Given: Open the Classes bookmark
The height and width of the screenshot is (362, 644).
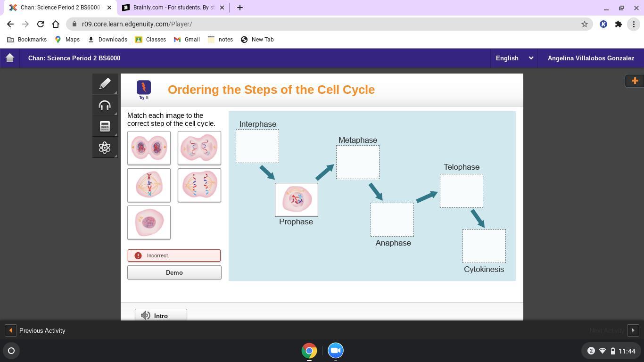Looking at the screenshot, I should (150, 40).
